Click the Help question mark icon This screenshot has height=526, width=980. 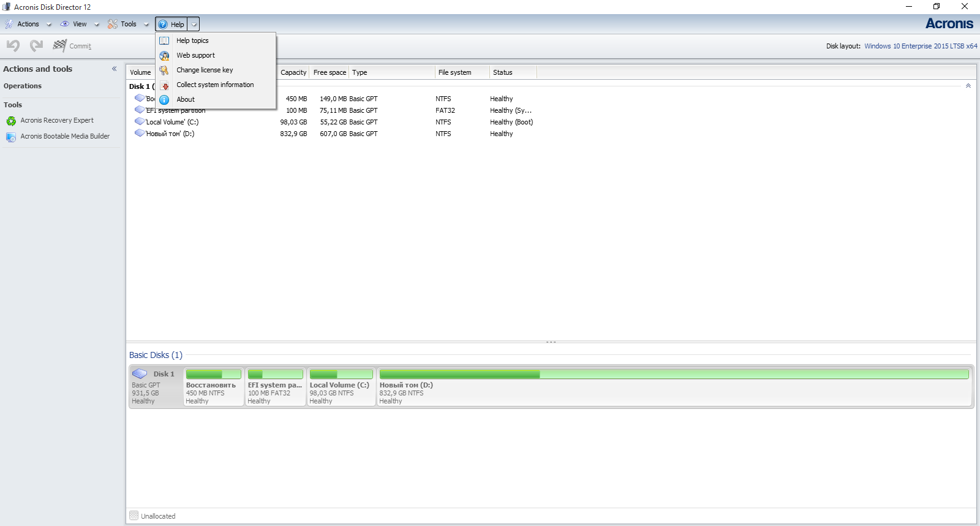pyautogui.click(x=163, y=25)
